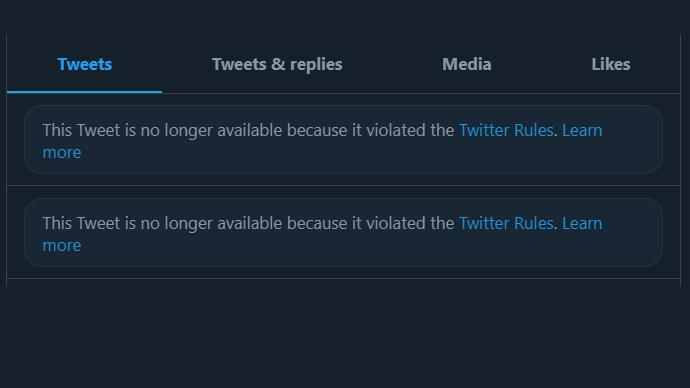Screen dimensions: 690x388
Task: Switch to Tweets & replies tab
Action: pyautogui.click(x=277, y=64)
